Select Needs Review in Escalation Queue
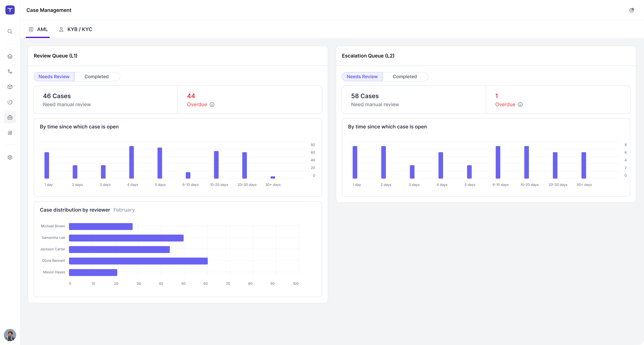 coord(362,77)
